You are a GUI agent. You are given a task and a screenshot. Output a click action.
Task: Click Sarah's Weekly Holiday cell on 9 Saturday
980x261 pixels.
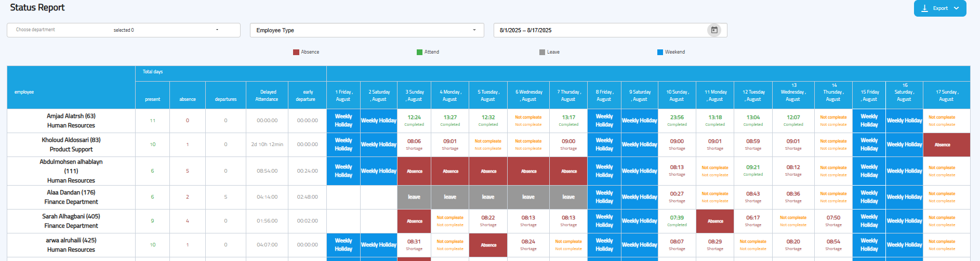point(640,221)
